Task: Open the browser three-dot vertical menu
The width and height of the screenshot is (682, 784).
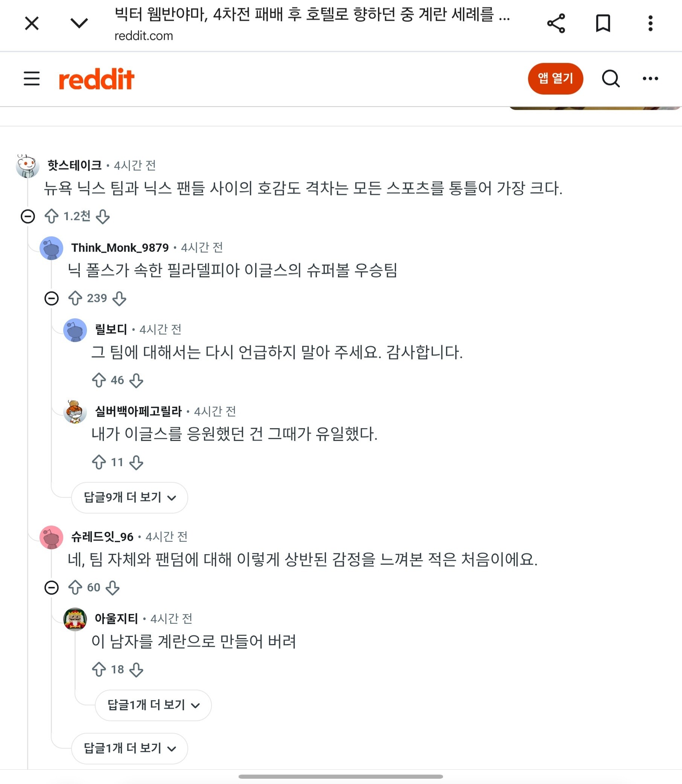Action: click(650, 24)
